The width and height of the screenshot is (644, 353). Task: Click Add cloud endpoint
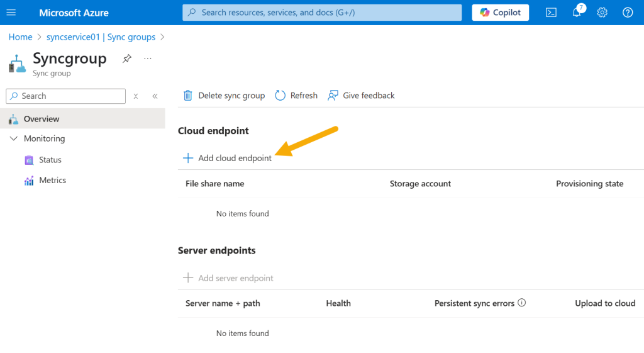coord(227,158)
